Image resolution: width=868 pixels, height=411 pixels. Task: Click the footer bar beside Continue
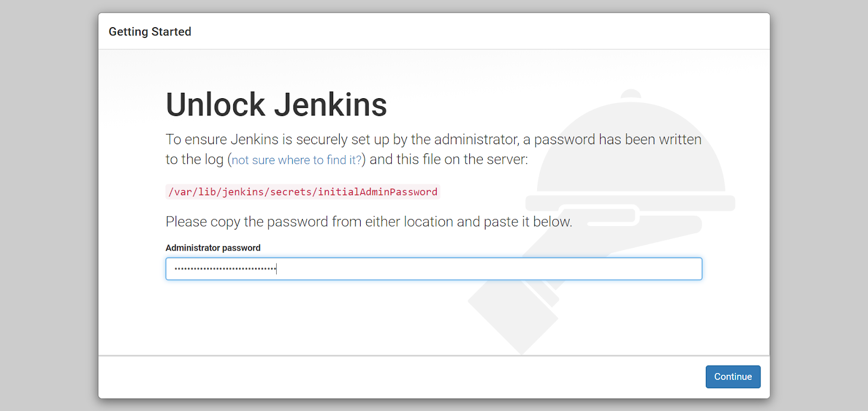401,377
